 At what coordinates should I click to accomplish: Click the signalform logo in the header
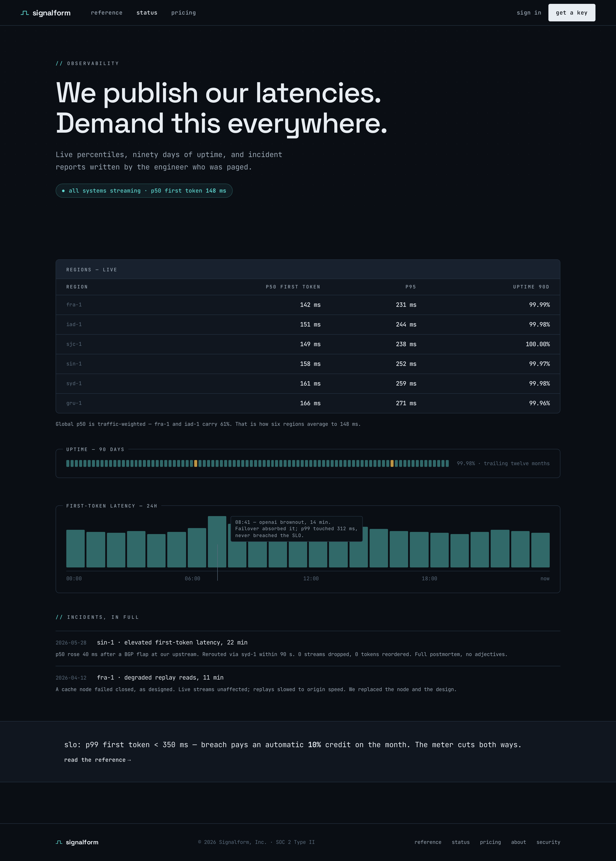(x=46, y=13)
